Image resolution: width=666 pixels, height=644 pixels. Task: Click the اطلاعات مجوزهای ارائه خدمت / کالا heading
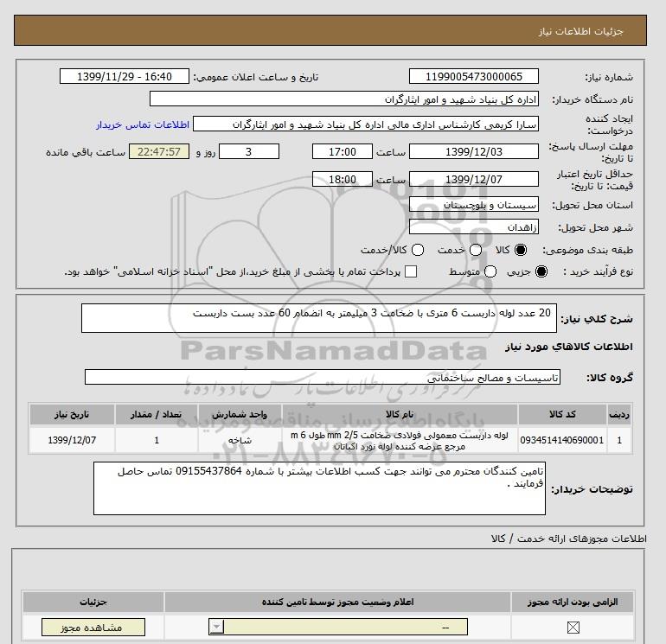569,539
